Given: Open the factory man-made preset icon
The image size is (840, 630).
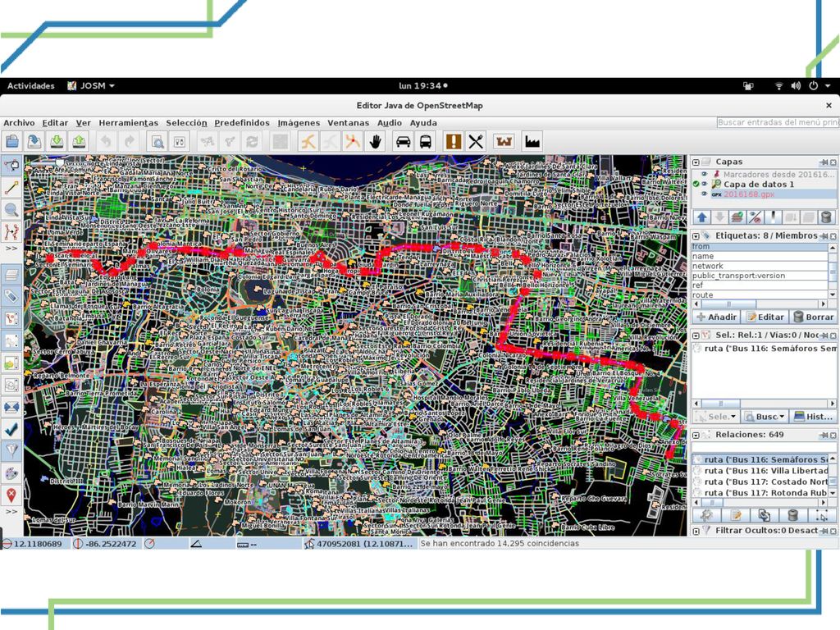Looking at the screenshot, I should pos(532,142).
